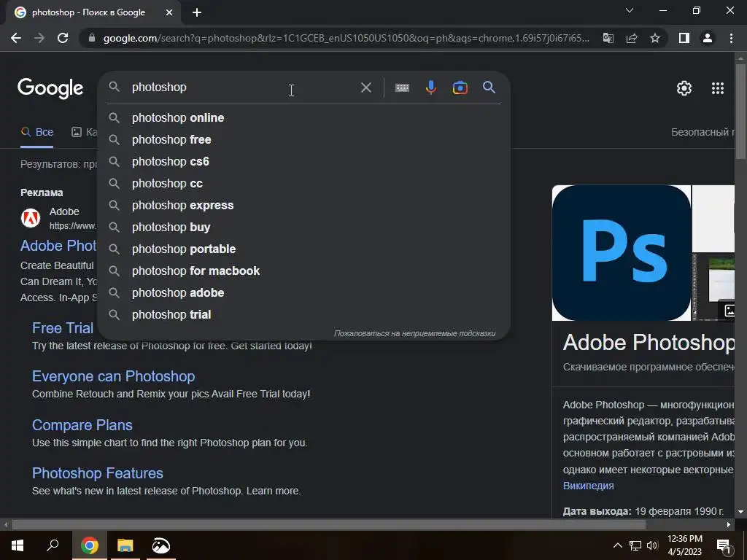
Task: Open the translate page icon in address bar
Action: tap(608, 38)
